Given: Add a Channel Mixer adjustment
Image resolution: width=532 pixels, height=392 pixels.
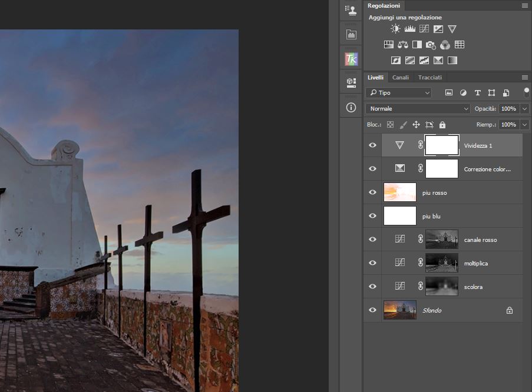Looking at the screenshot, I should (x=445, y=45).
